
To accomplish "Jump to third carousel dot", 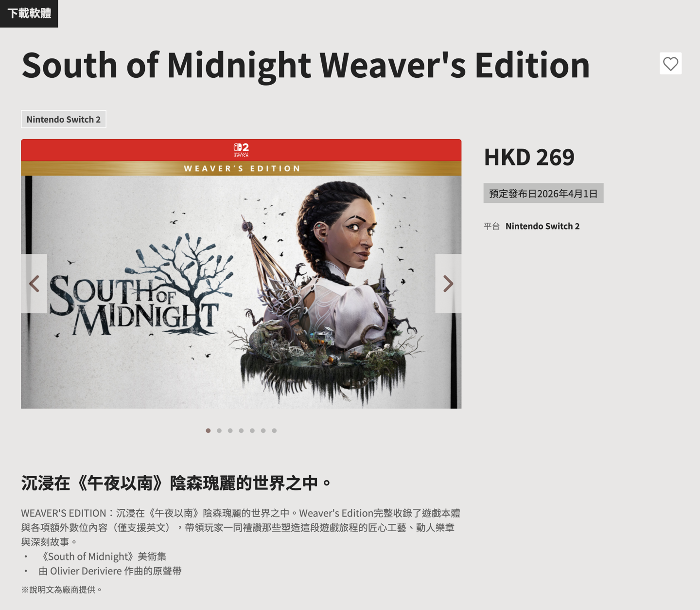I will [x=230, y=431].
